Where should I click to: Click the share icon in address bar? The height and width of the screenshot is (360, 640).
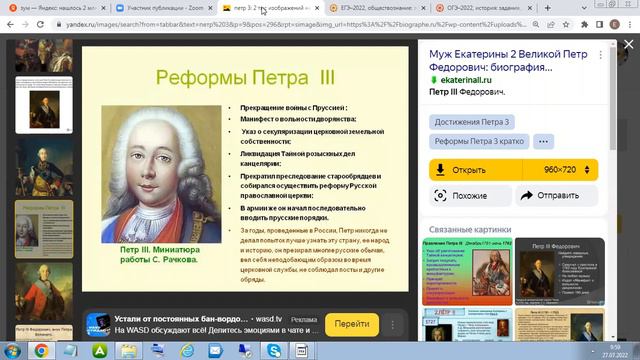[x=551, y=24]
